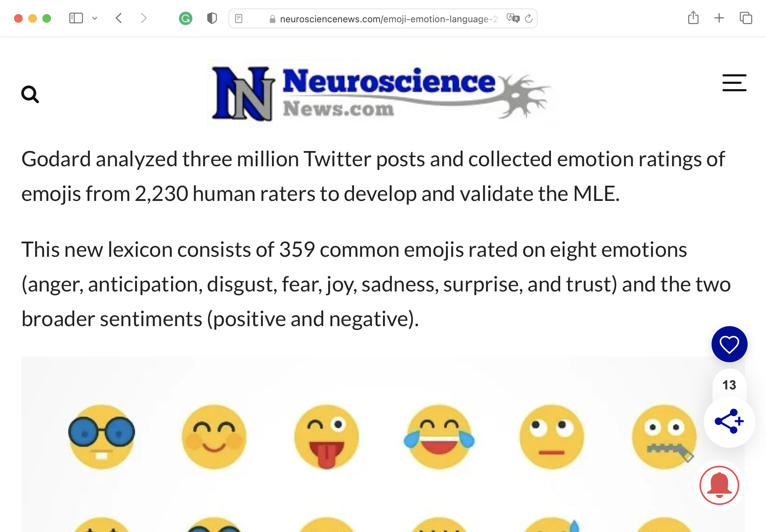Open the privacy shield report
Image resolution: width=766 pixels, height=532 pixels.
212,18
